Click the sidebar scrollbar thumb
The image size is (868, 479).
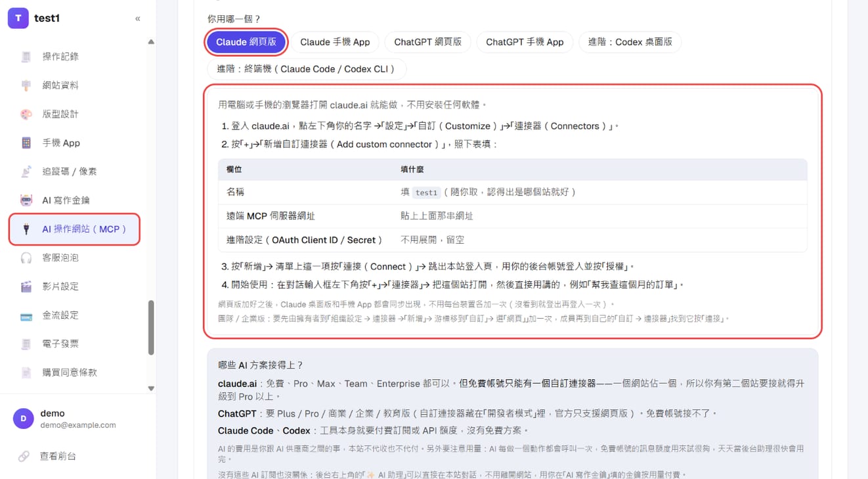point(151,327)
